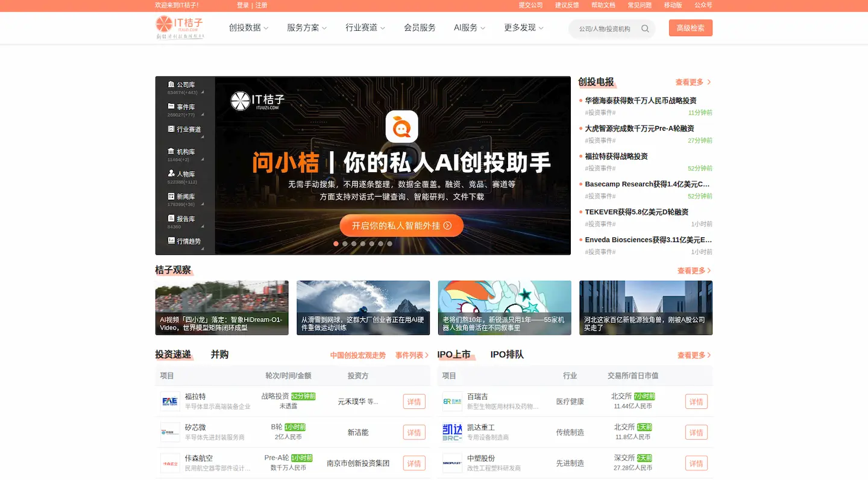Open AI视频「四小龙」article thumbnail
The width and height of the screenshot is (868, 480).
[x=222, y=308]
